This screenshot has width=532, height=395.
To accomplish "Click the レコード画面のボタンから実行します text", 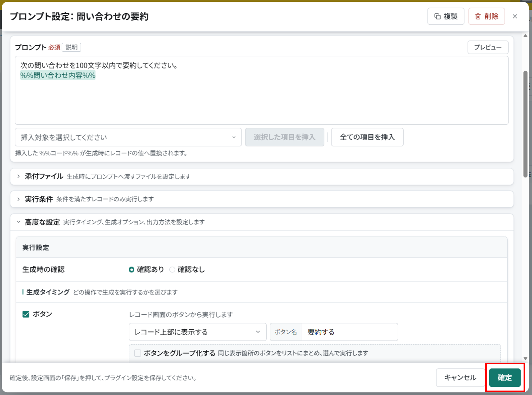I will point(181,314).
